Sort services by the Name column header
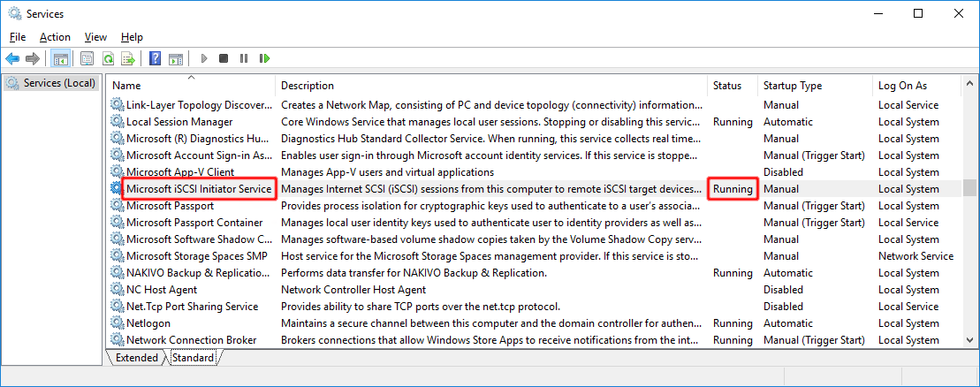Screen dimensions: 980x387 click(x=190, y=86)
